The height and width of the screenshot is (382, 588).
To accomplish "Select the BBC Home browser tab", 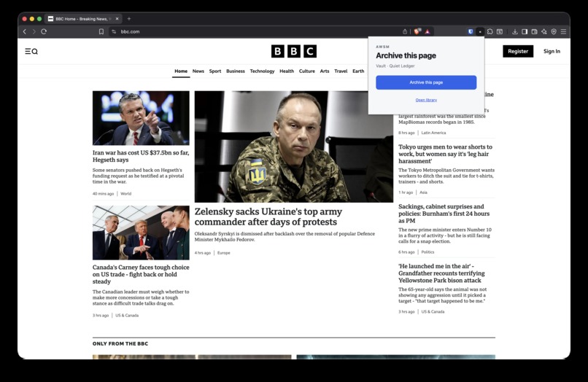I will coord(84,19).
